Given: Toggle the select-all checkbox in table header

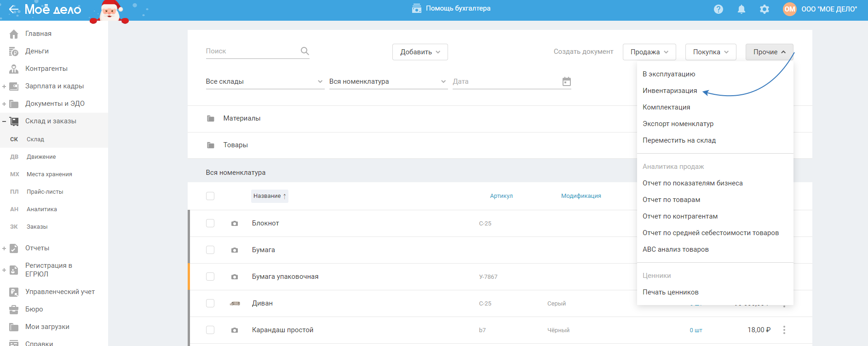Looking at the screenshot, I should [x=210, y=196].
